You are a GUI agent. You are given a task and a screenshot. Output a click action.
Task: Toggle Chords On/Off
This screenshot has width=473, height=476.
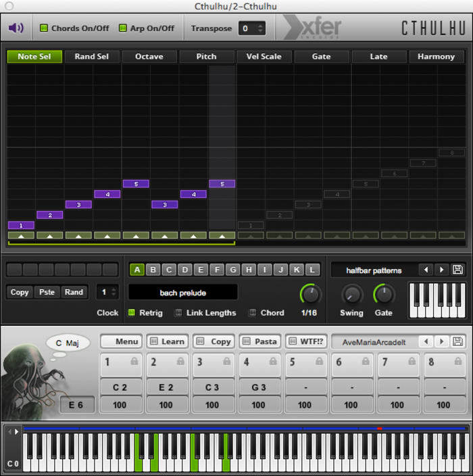click(44, 28)
